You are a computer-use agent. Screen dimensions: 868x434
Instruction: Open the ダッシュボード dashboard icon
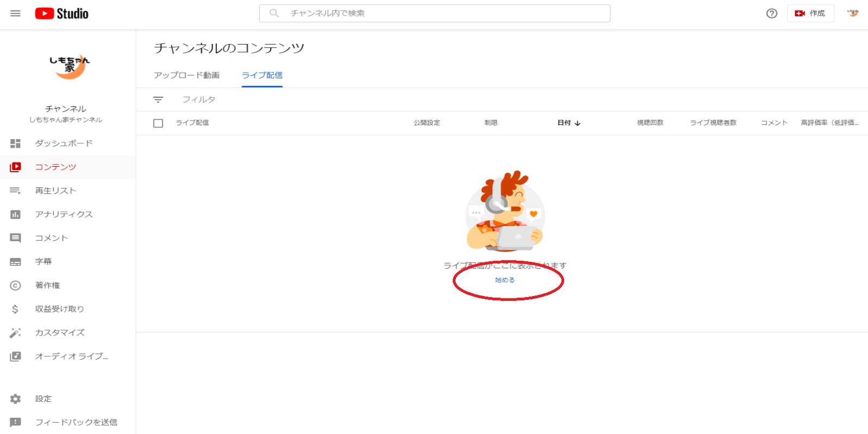(x=15, y=143)
